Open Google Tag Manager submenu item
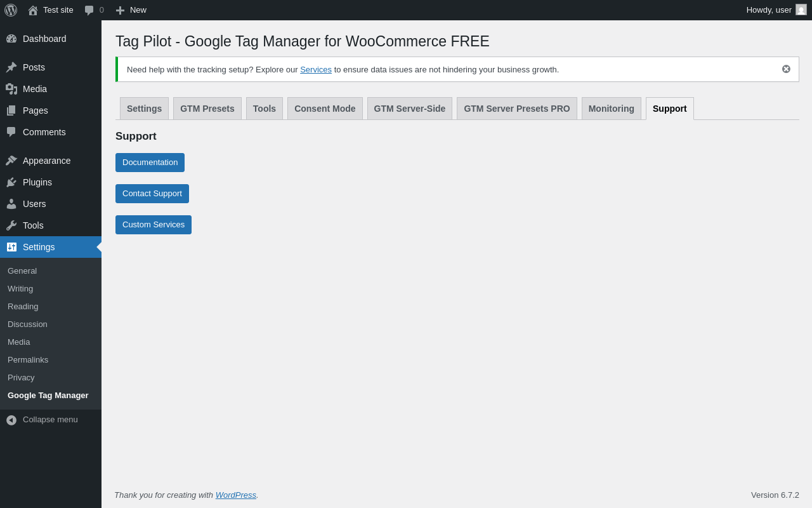Image resolution: width=812 pixels, height=508 pixels. pos(51,396)
